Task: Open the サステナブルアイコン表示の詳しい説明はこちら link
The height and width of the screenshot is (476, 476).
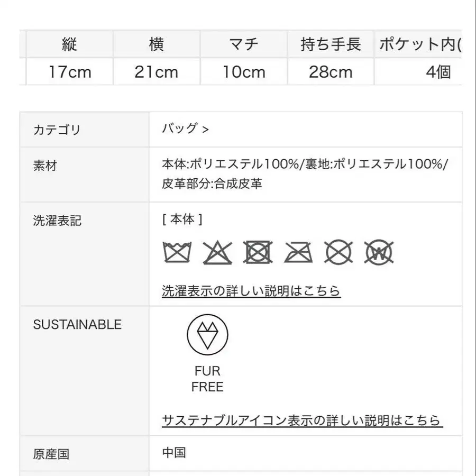Action: (302, 420)
